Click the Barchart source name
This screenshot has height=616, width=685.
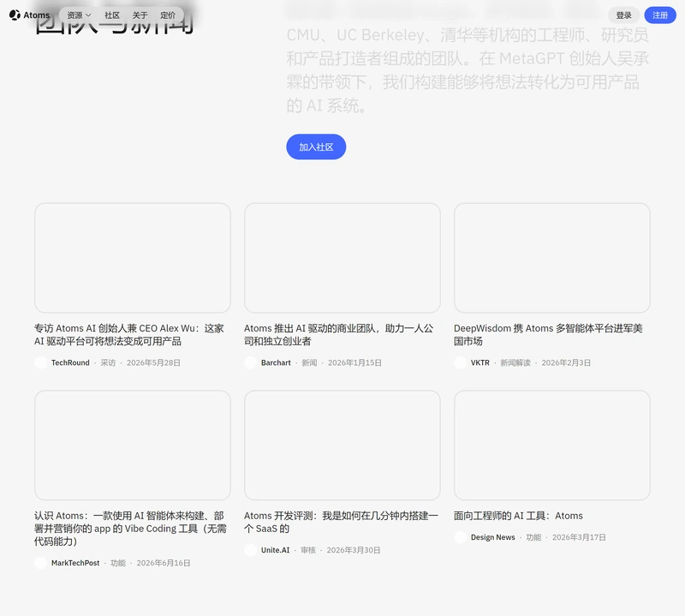pos(276,363)
